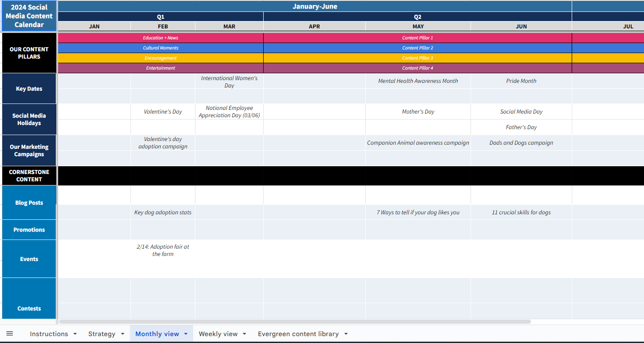Screen dimensions: 644x343
Task: Click the Valentine's Day cell
Action: [162, 111]
